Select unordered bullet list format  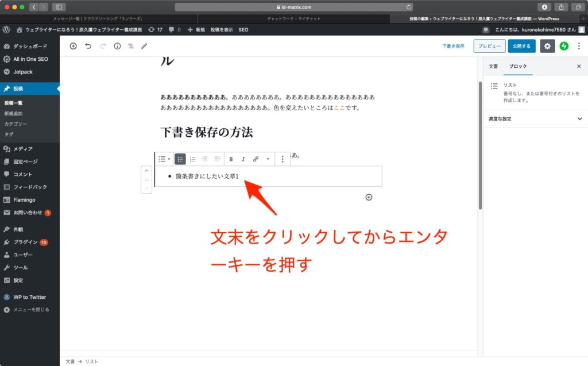pos(180,159)
